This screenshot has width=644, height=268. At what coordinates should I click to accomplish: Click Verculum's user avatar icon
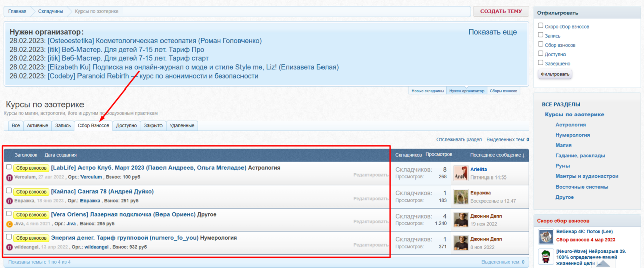[x=9, y=177]
